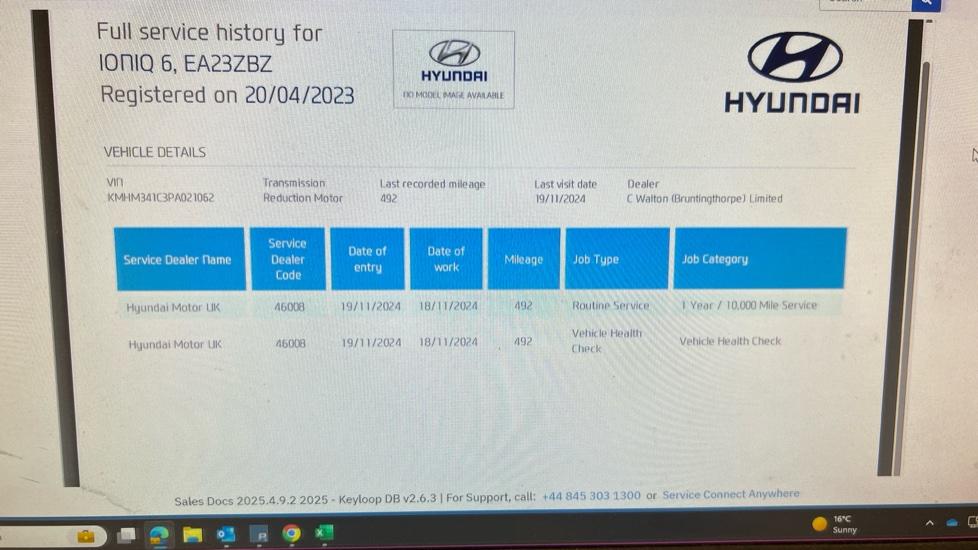Show hidden system tray icons chevron
Screen dimensions: 978x550
tap(929, 523)
